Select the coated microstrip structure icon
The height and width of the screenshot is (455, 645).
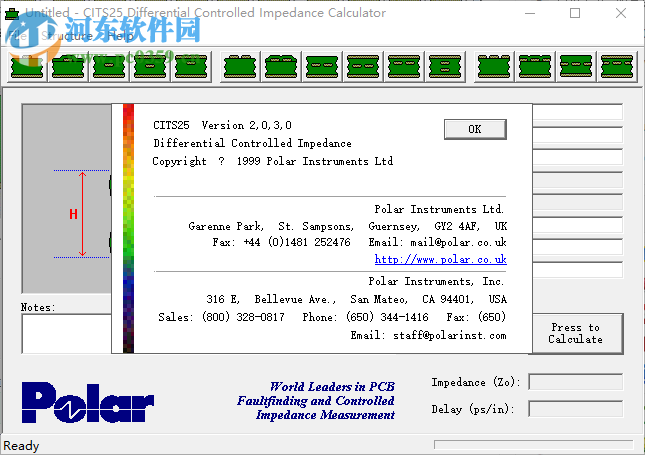68,67
